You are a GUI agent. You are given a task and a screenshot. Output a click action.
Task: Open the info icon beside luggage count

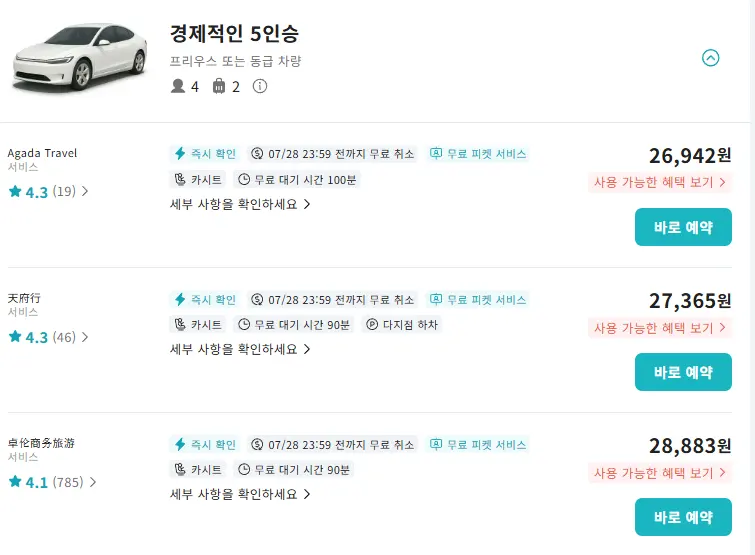click(260, 86)
